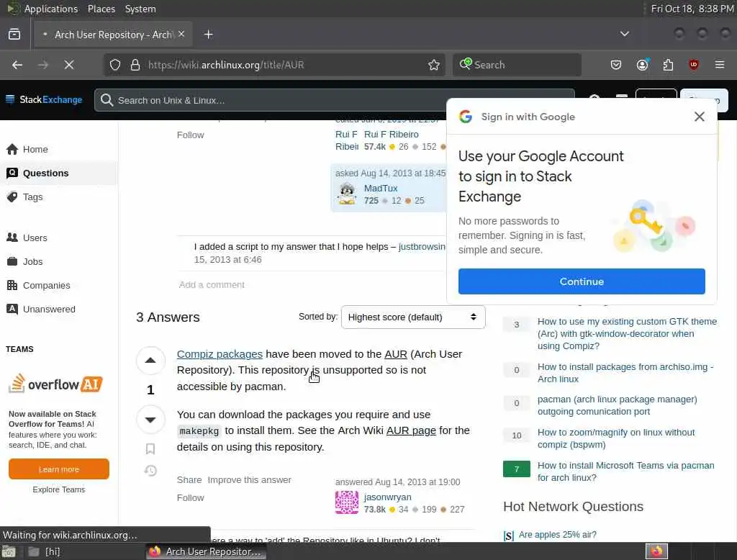Open the tracking protection shield icon
Image resolution: width=737 pixels, height=560 pixels.
pyautogui.click(x=115, y=65)
